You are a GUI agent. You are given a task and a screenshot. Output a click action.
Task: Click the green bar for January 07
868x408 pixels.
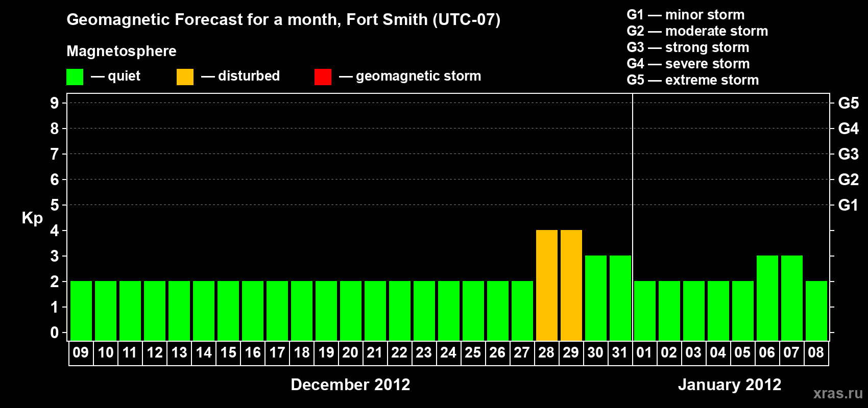click(792, 298)
